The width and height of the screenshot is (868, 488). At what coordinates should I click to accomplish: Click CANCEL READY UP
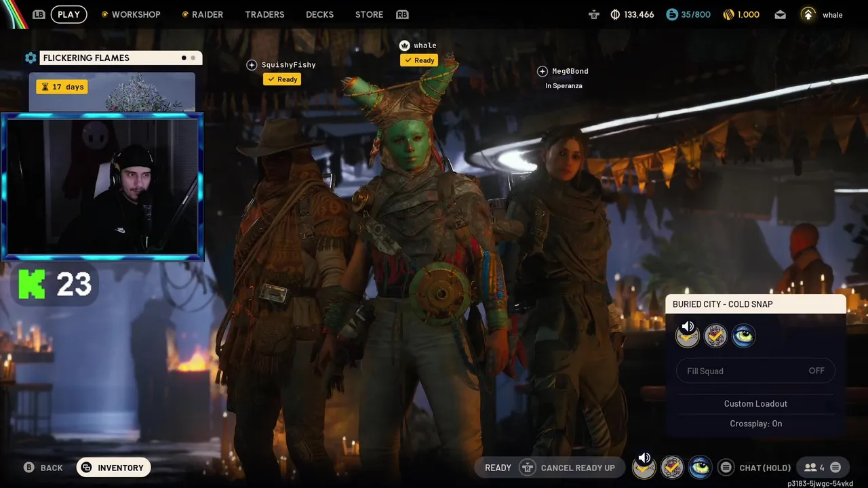click(x=578, y=468)
